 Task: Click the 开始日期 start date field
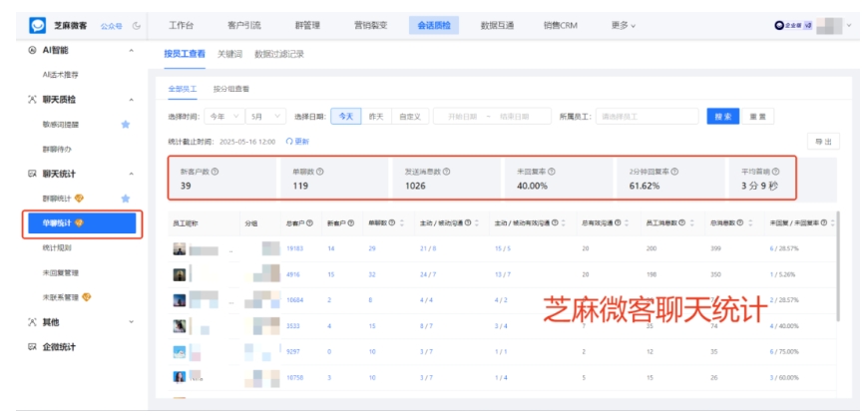(x=462, y=117)
